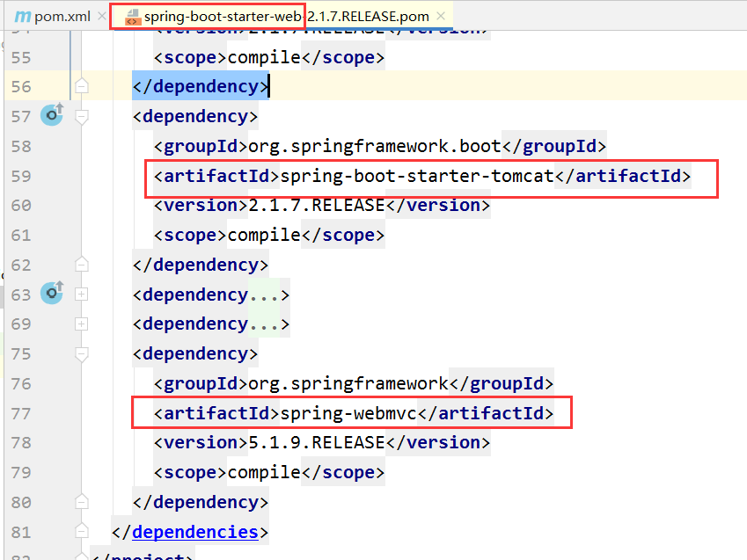Click the Maven icon on the pom.xml tab

pos(22,17)
